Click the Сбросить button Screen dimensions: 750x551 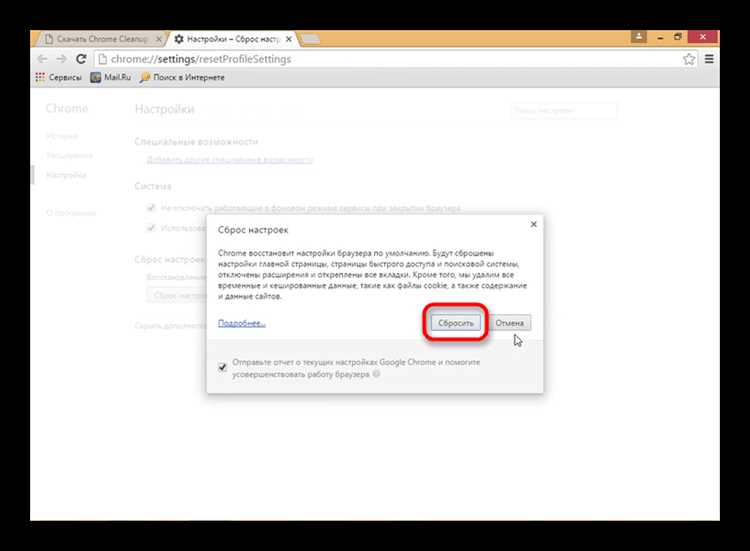(x=455, y=323)
